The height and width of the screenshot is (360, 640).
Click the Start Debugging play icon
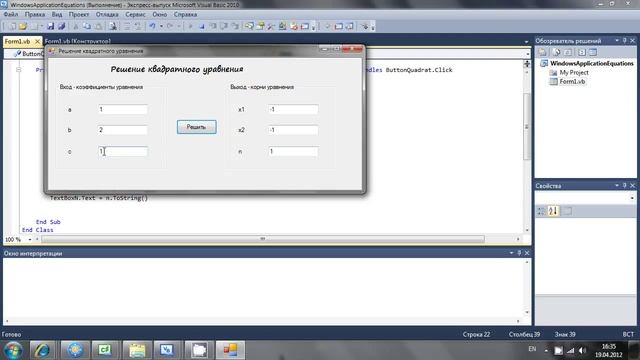(190, 27)
